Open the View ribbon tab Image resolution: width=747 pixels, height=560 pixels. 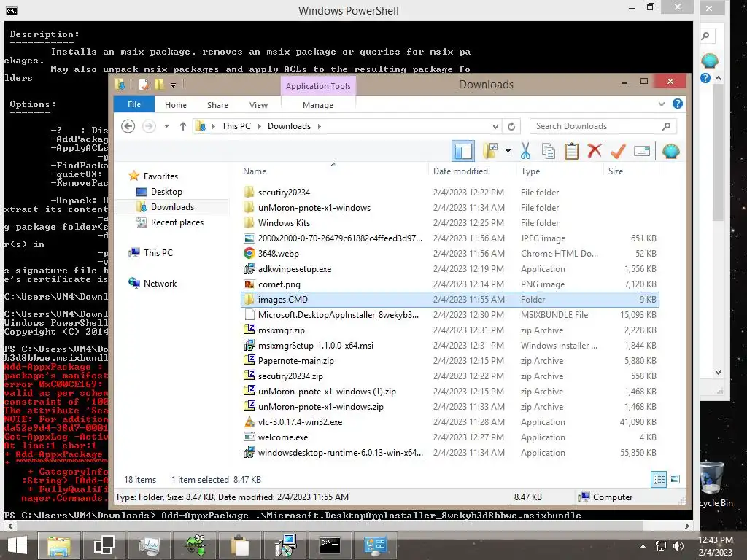coord(258,105)
